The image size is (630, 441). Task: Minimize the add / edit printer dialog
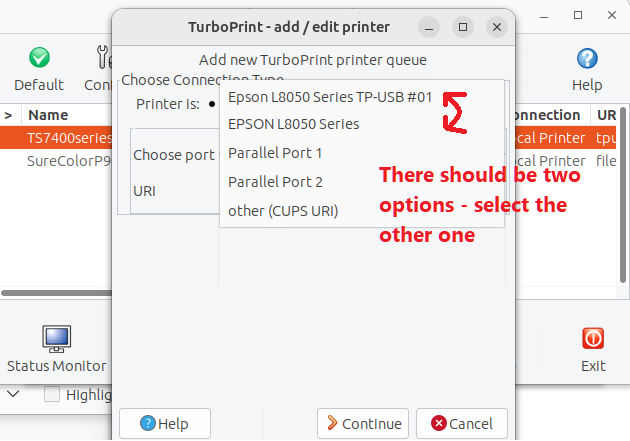pyautogui.click(x=428, y=27)
